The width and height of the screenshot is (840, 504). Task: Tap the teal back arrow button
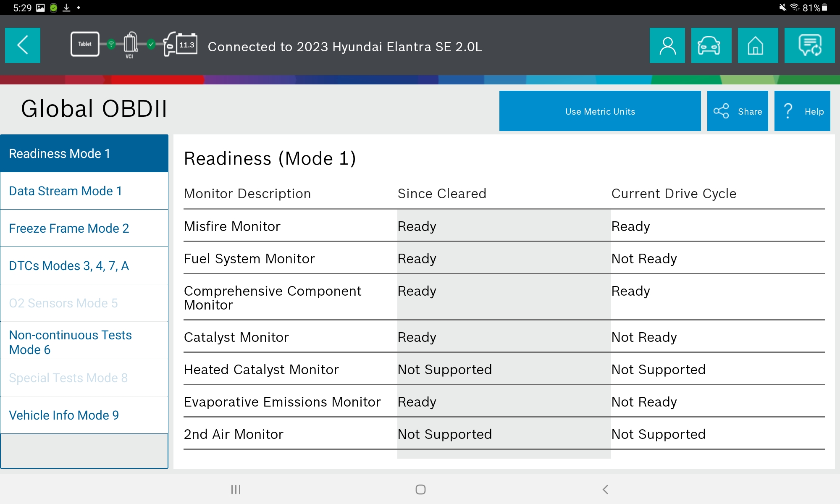click(23, 45)
